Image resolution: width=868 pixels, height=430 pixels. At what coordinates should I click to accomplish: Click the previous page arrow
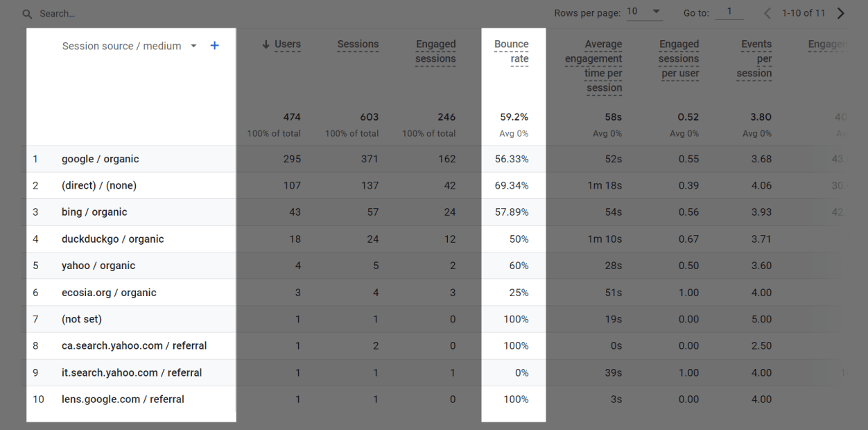click(767, 12)
